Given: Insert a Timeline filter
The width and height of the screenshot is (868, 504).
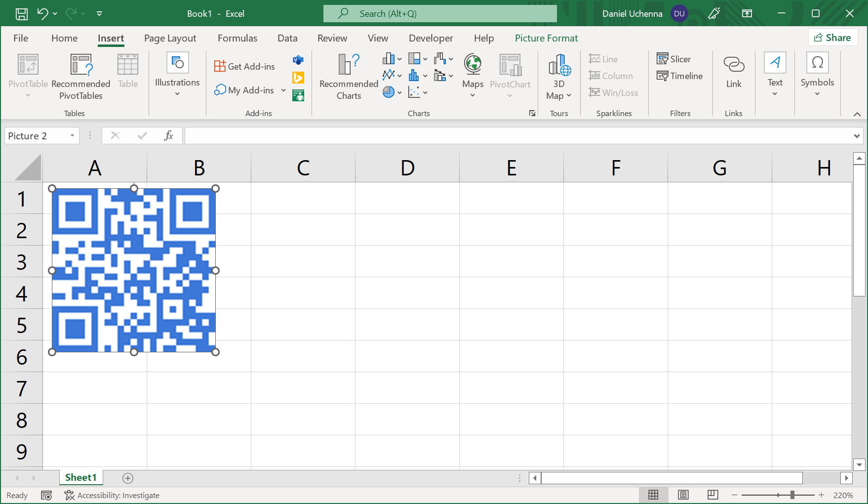Looking at the screenshot, I should click(679, 76).
